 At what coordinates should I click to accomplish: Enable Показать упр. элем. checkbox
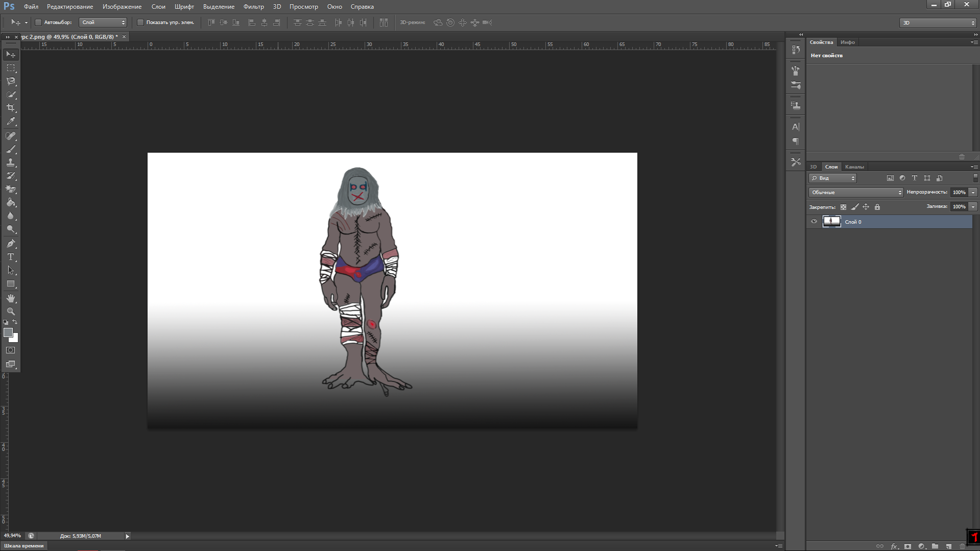point(140,22)
